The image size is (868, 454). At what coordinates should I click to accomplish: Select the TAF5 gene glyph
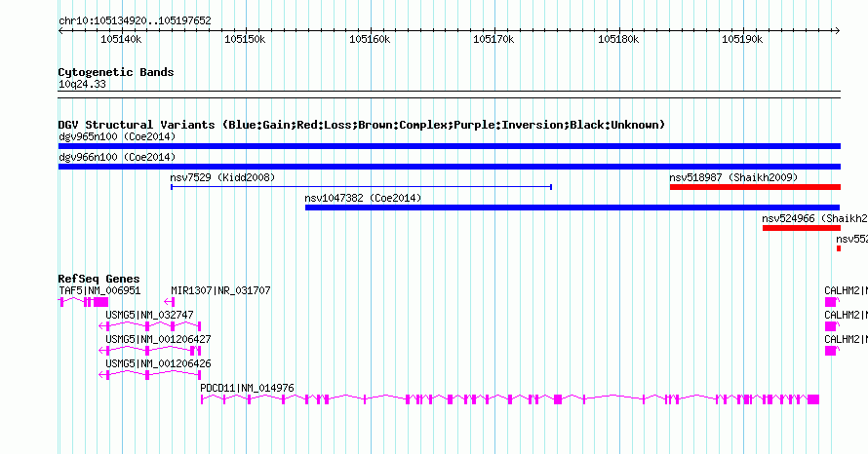(x=84, y=301)
